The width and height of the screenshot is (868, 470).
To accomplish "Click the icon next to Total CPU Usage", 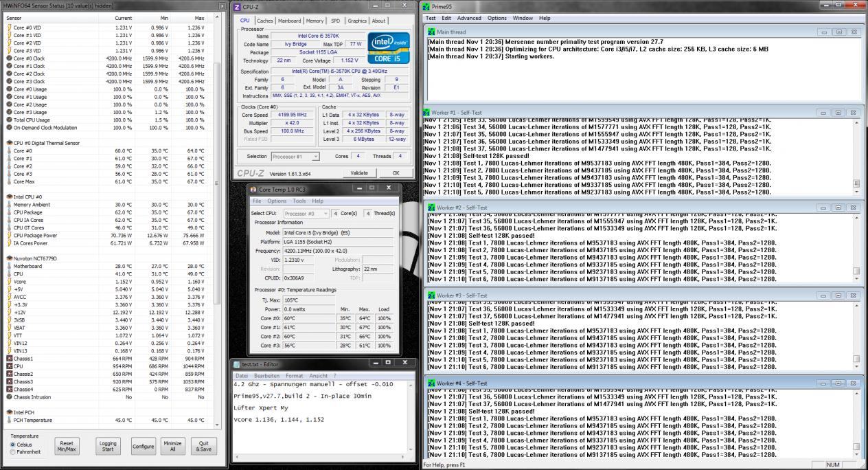I will click(9, 120).
